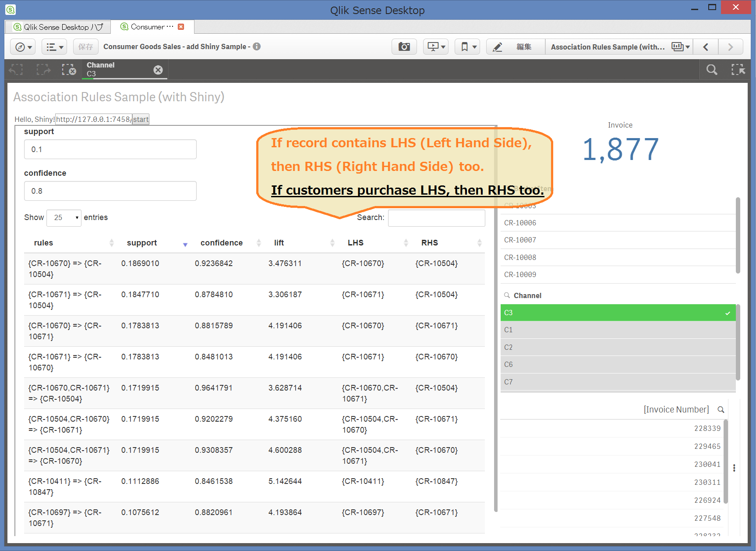Deselect channel C3 in filter pane
The width and height of the screenshot is (756, 551).
[618, 313]
